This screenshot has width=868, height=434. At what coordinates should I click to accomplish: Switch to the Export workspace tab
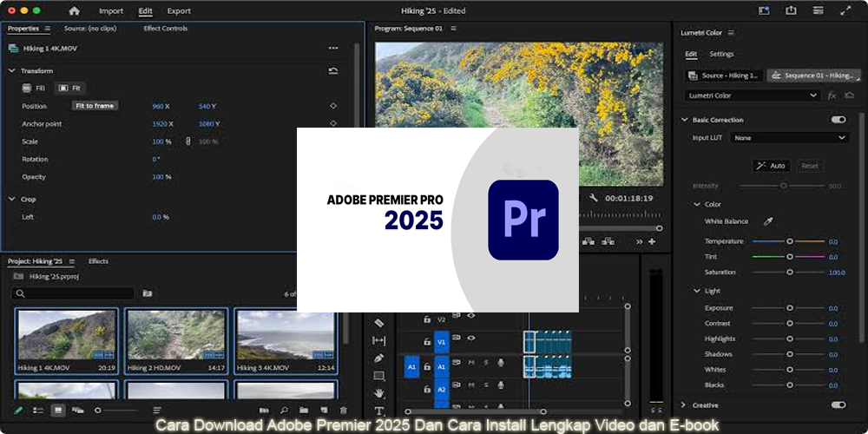coord(179,10)
